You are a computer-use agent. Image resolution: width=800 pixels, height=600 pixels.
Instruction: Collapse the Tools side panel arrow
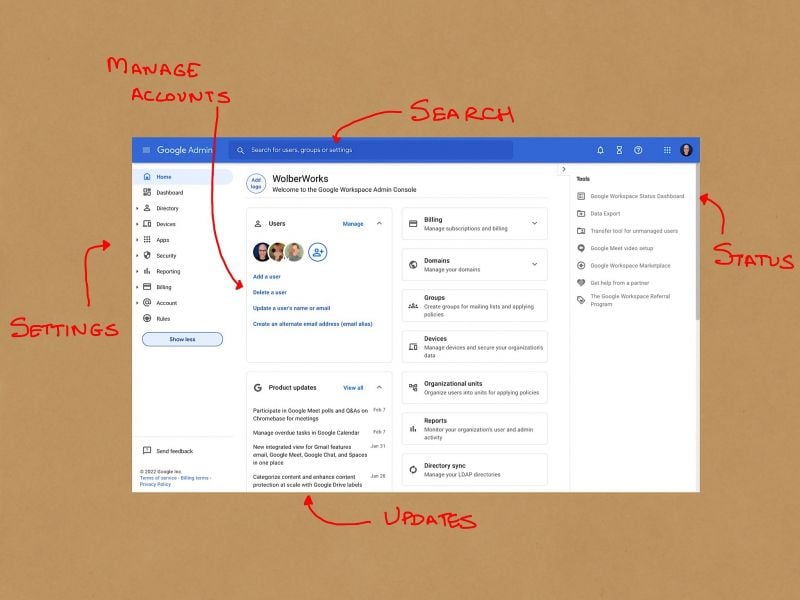[x=564, y=169]
